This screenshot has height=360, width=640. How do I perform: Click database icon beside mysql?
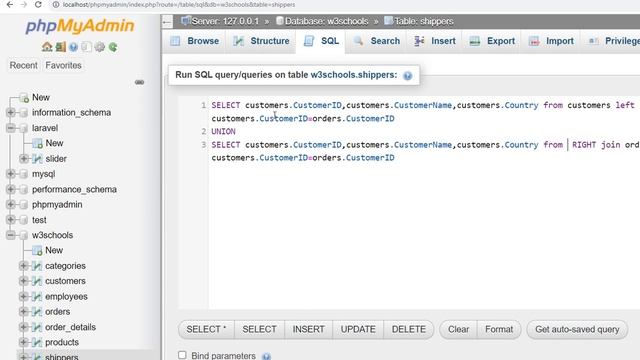[24, 174]
